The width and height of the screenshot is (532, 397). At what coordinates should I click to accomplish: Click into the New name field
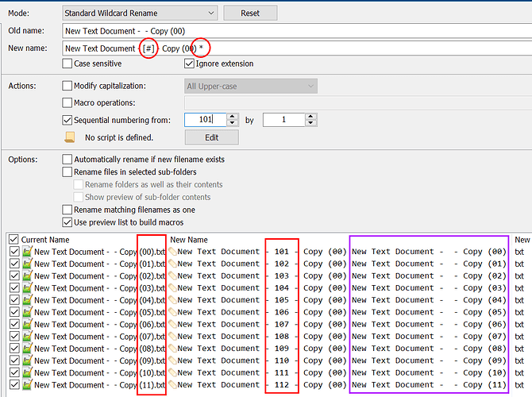(297, 48)
